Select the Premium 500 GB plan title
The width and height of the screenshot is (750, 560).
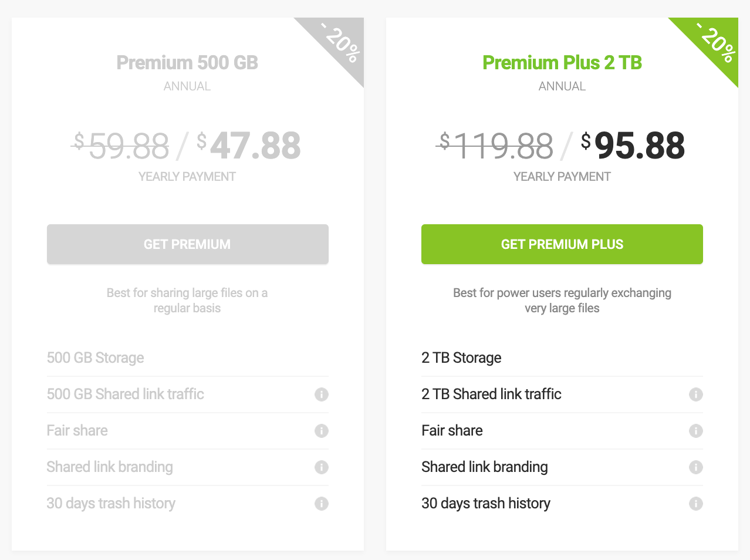(x=187, y=63)
